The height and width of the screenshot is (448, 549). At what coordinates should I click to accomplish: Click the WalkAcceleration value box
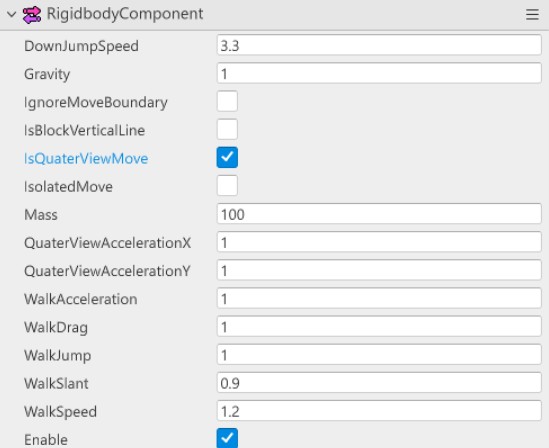click(379, 298)
